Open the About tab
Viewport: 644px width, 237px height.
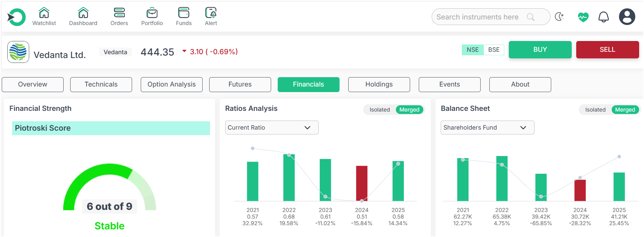[520, 84]
